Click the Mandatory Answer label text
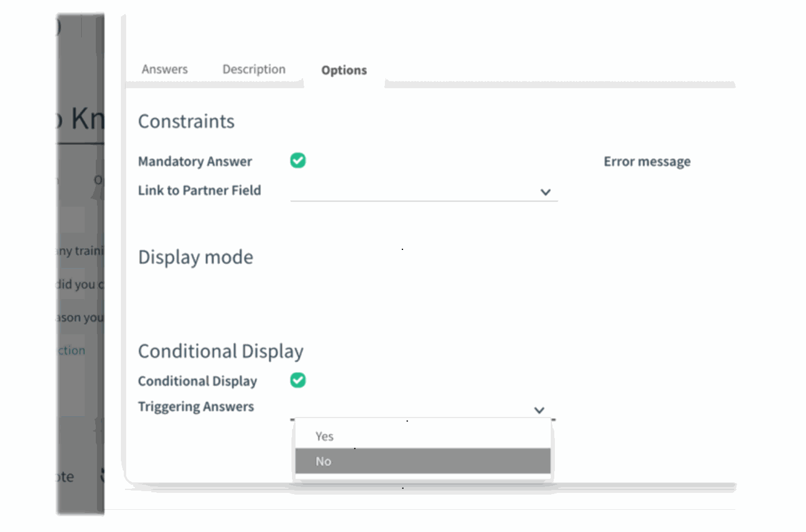 click(x=195, y=162)
